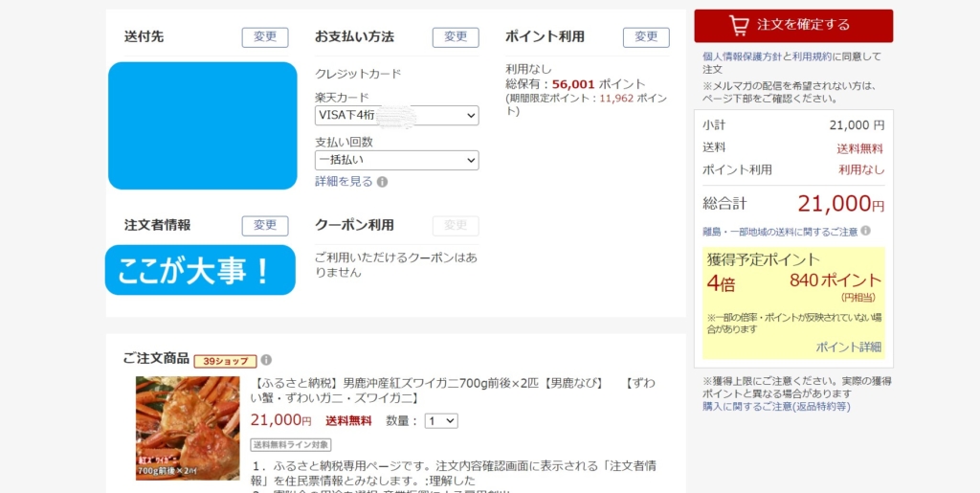Click the 送料無料 value in summary
Image resolution: width=980 pixels, height=493 pixels.
point(860,148)
